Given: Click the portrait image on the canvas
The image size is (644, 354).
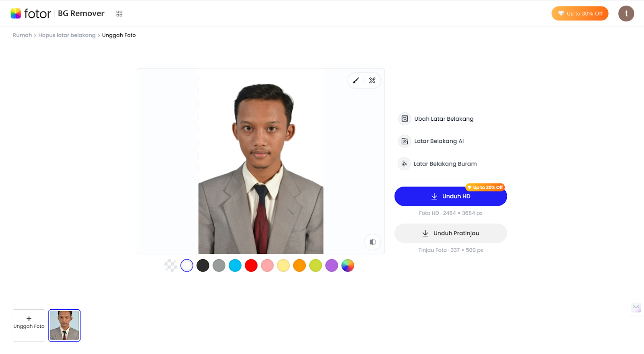Looking at the screenshot, I should [x=261, y=161].
